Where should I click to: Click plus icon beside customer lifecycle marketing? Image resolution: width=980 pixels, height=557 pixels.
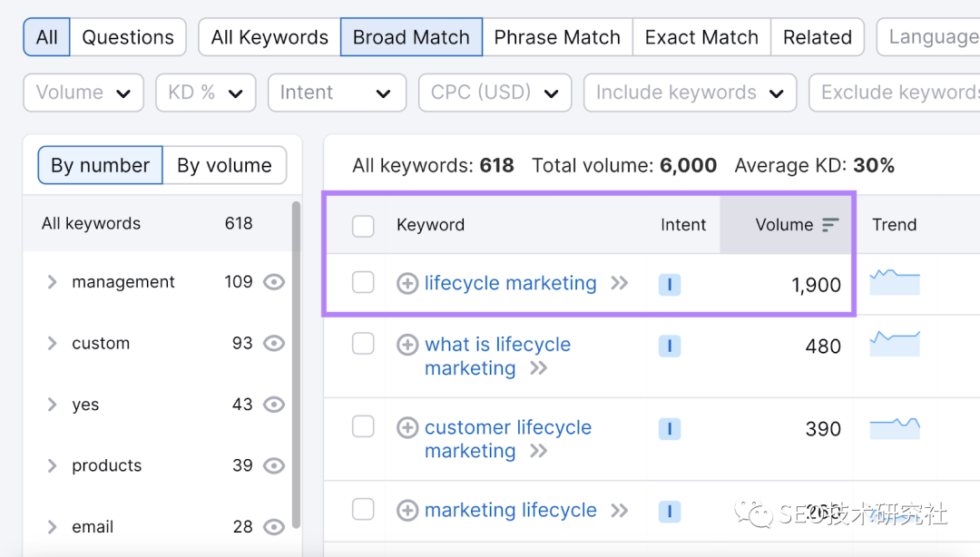point(407,428)
